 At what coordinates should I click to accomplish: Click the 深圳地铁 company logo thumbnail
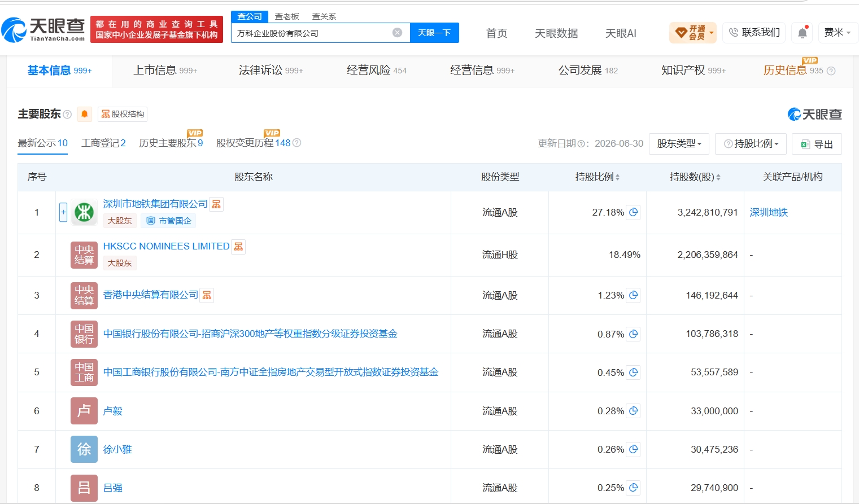pos(84,213)
